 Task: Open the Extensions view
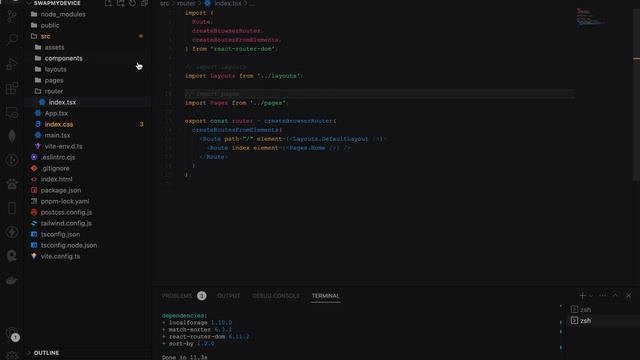[12, 88]
